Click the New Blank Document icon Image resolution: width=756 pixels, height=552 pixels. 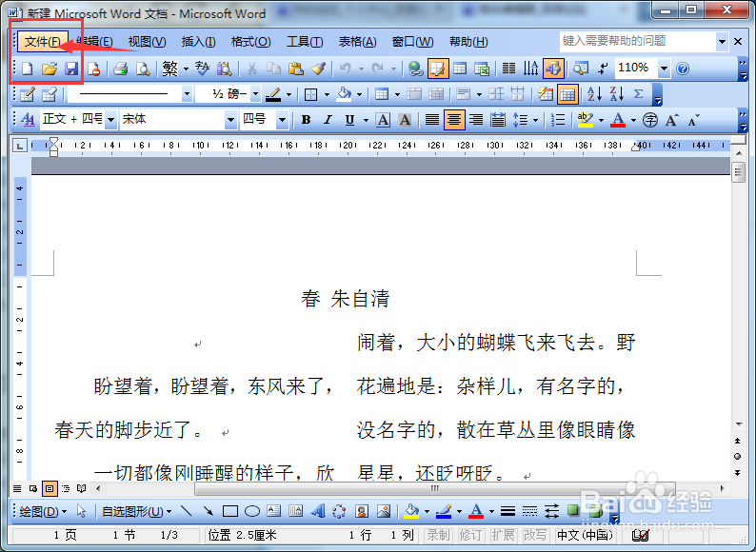click(28, 69)
